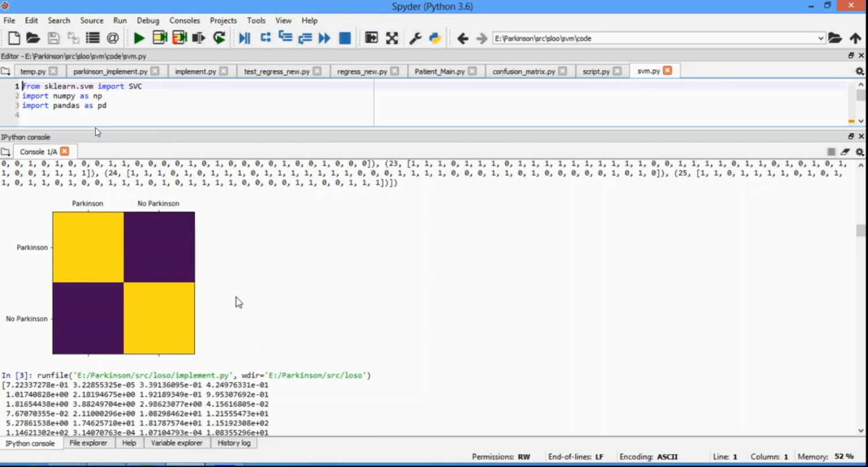868x467 pixels.
Task: Switch to the confusion_matrix.py tab
Action: point(524,71)
